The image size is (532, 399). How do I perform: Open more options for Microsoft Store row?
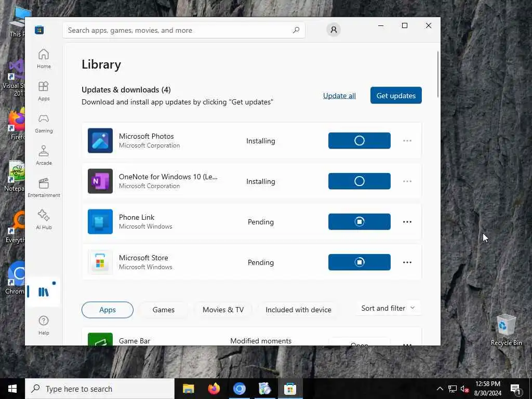407,262
